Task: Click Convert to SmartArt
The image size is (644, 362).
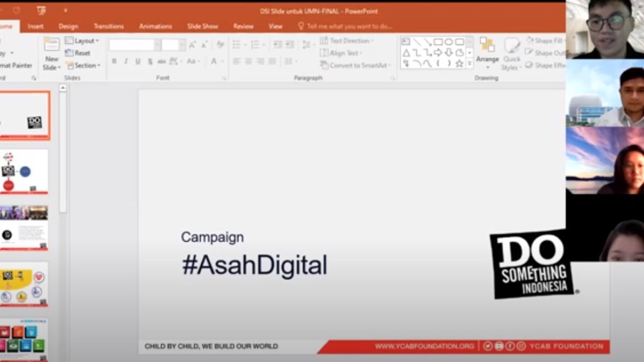Action: (x=355, y=65)
